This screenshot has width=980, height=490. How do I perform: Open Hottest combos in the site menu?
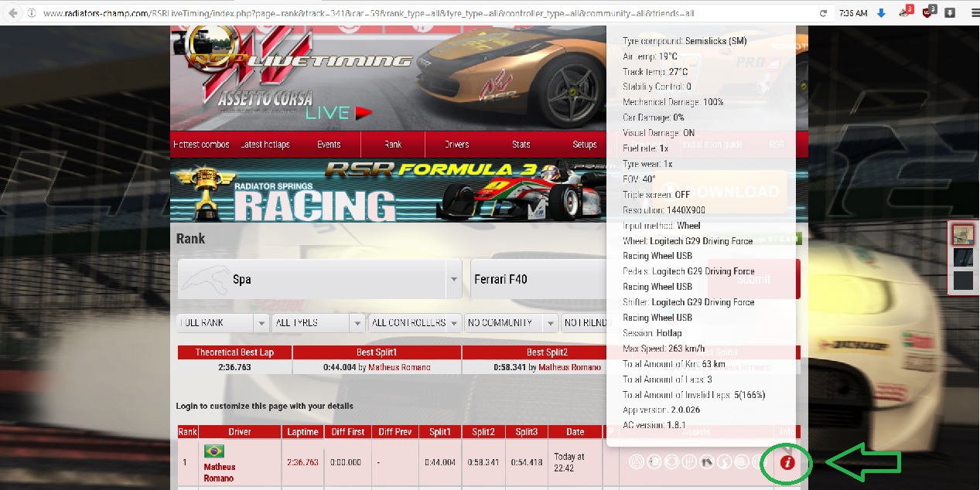click(x=201, y=145)
